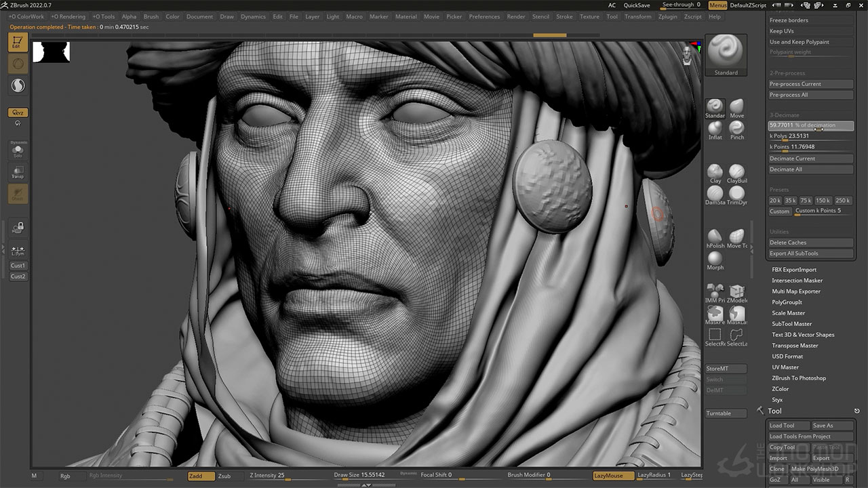This screenshot has height=488, width=868.
Task: Select the DamStandard brush
Action: click(x=715, y=193)
